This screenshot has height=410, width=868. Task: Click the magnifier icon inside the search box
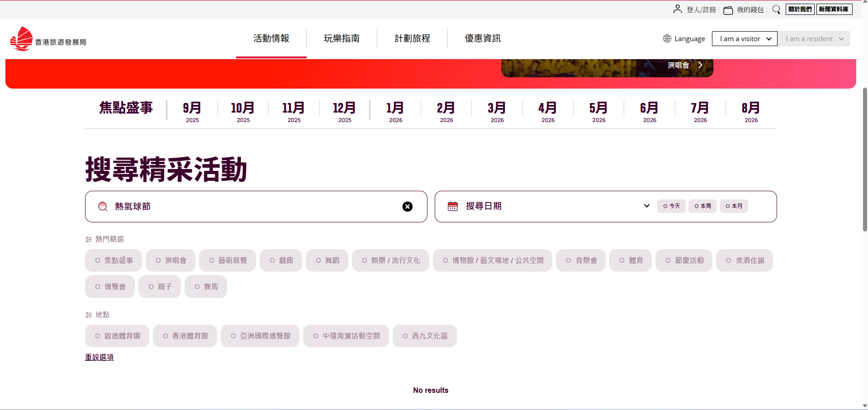(x=103, y=207)
